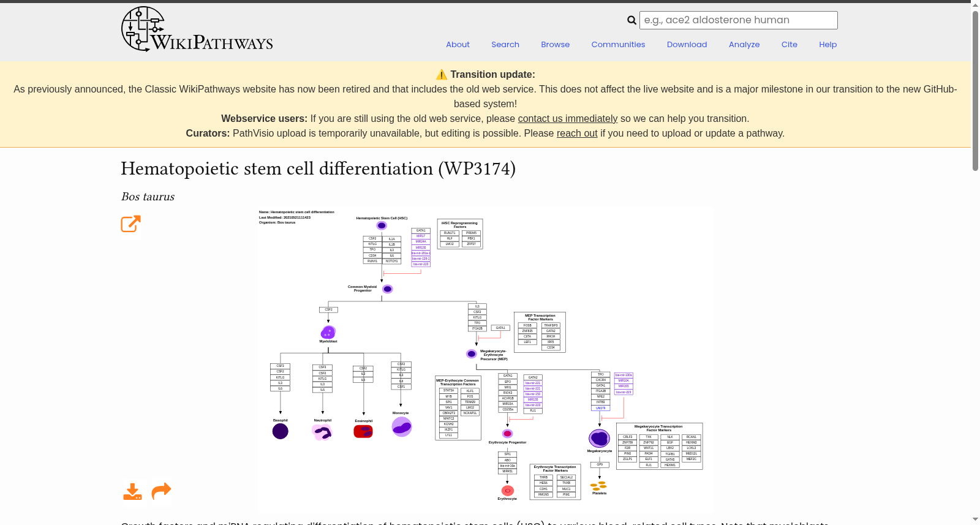Click the 'MEP Transcription Factor Markers' box label
This screenshot has width=980, height=525.
tap(540, 317)
